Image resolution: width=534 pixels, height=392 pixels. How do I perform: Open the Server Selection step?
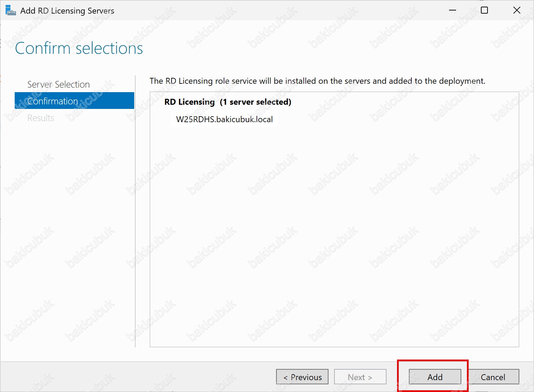(x=58, y=84)
